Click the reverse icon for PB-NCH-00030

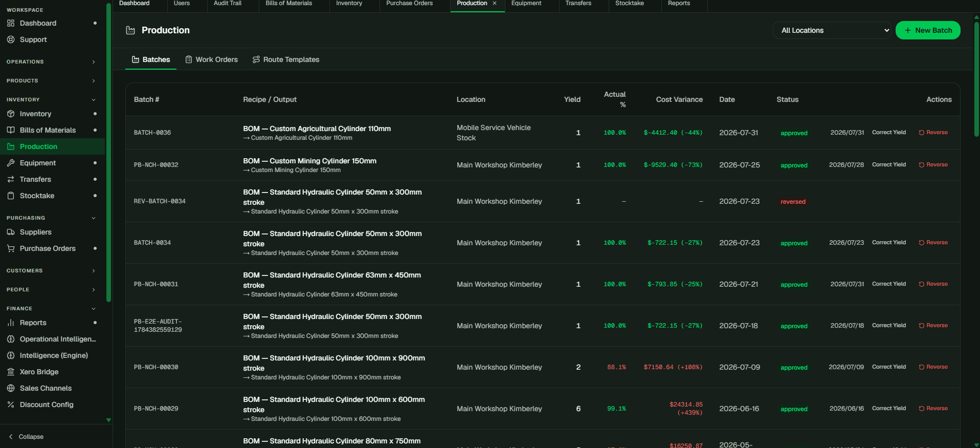[922, 367]
